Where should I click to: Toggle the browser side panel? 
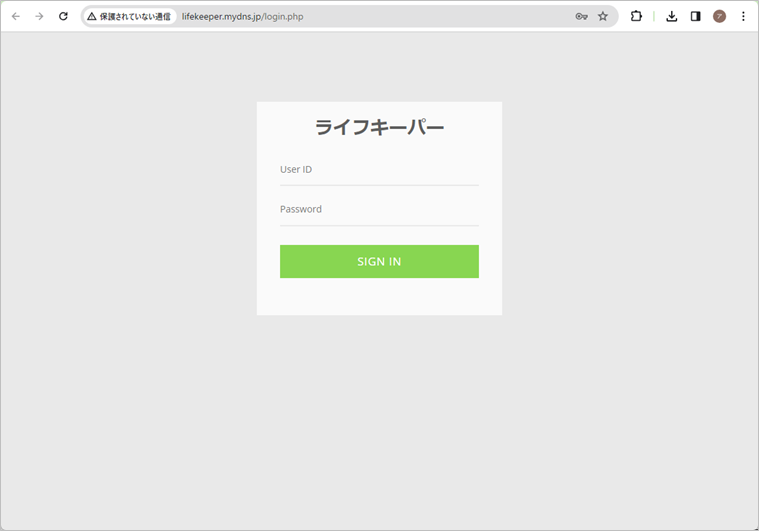[x=696, y=16]
